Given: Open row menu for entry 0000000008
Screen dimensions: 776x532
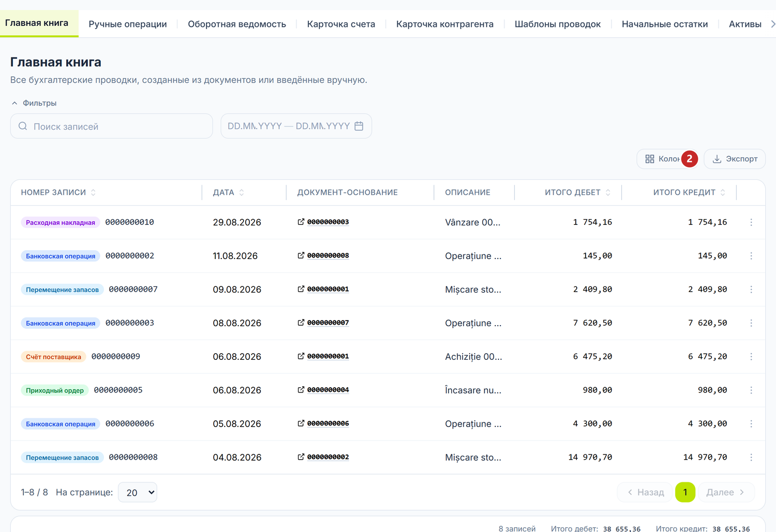Looking at the screenshot, I should click(751, 458).
